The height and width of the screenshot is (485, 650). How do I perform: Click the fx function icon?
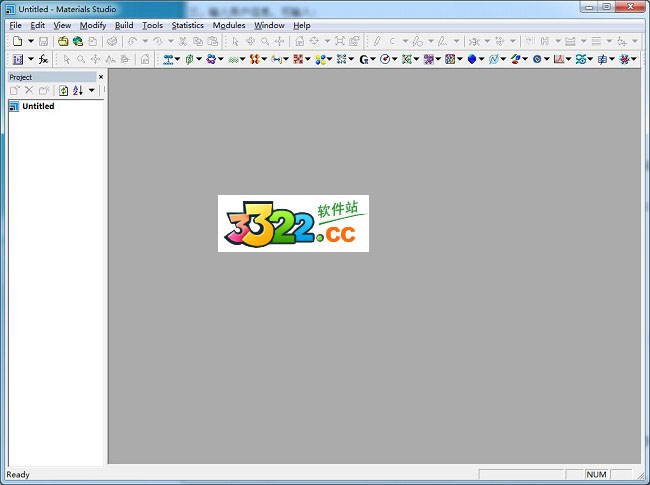(43, 59)
